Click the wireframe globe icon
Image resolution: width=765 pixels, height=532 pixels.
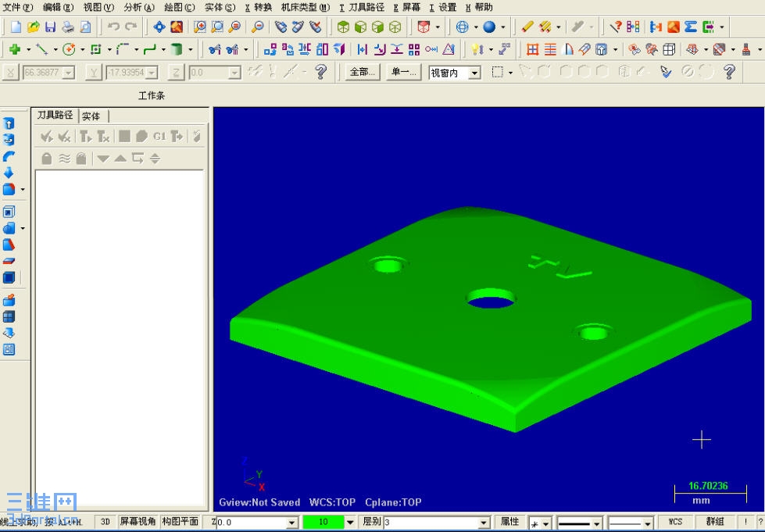tap(462, 27)
